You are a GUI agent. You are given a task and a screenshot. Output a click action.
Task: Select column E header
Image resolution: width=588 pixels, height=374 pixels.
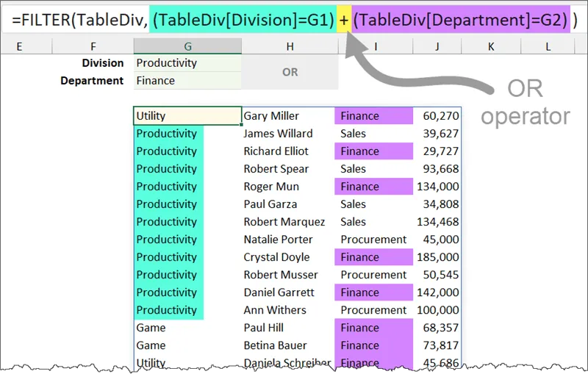coord(18,46)
